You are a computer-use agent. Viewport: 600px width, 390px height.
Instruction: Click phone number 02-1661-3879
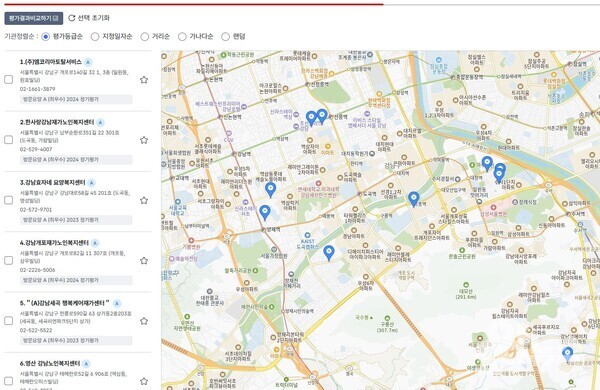point(38,89)
